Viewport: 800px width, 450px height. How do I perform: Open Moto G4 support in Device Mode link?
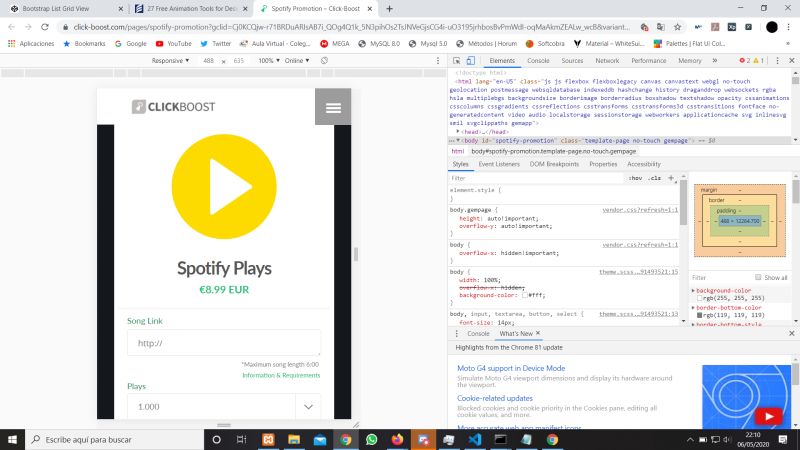[511, 368]
